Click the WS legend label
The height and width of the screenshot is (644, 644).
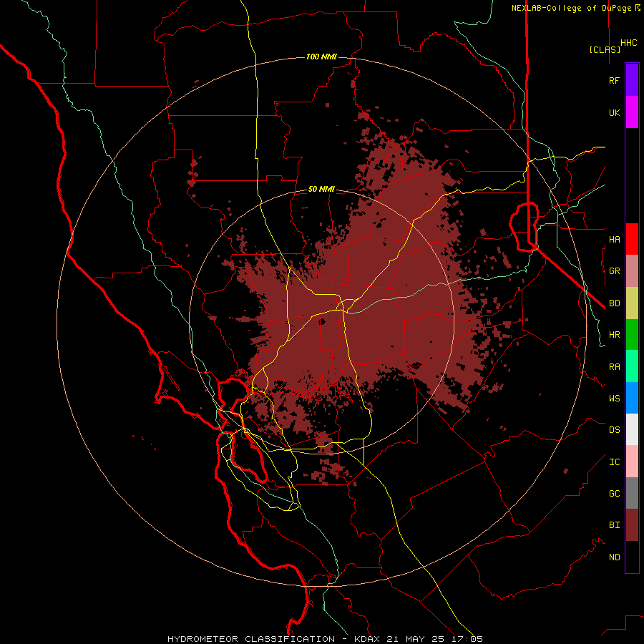(614, 398)
